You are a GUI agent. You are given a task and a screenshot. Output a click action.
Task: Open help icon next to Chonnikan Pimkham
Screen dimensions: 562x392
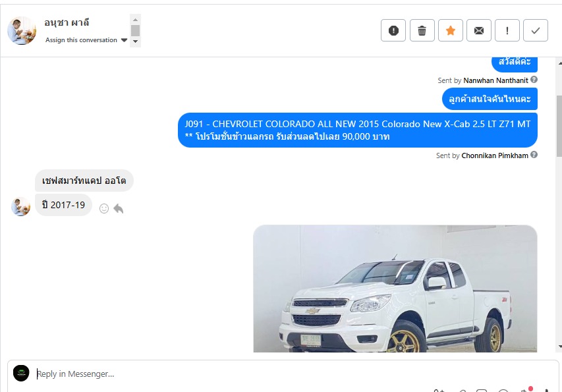[534, 155]
